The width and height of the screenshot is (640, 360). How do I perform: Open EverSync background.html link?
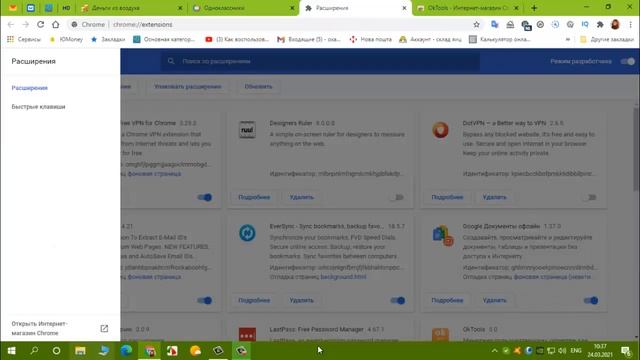point(343,277)
